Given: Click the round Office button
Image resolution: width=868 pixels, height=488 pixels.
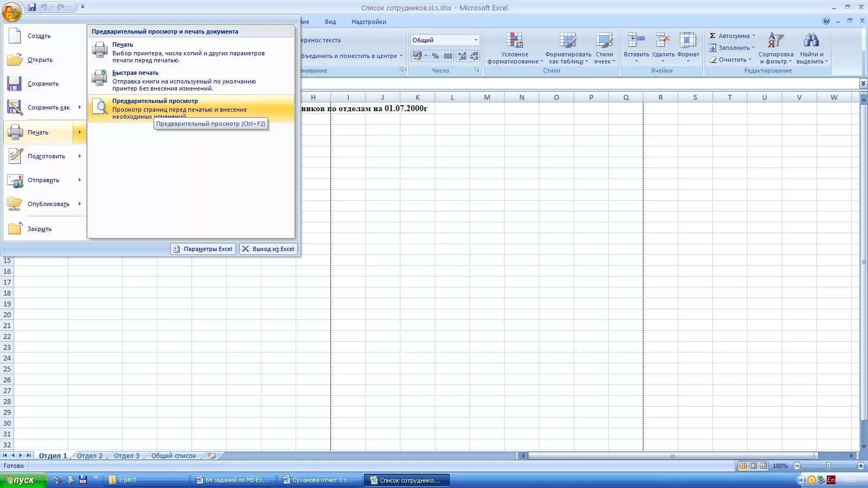Looking at the screenshot, I should [x=11, y=11].
